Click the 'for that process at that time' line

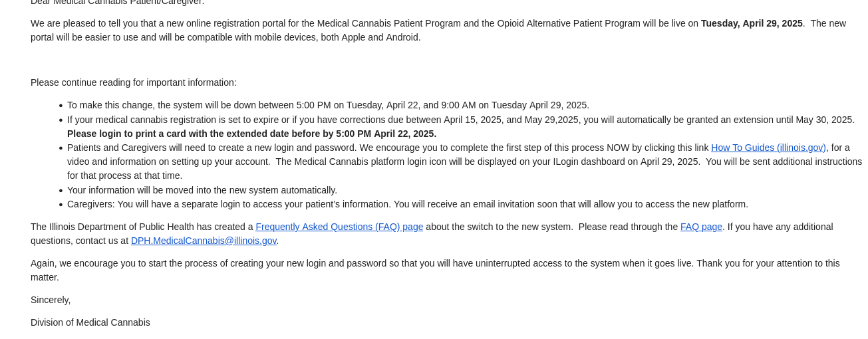click(x=124, y=175)
